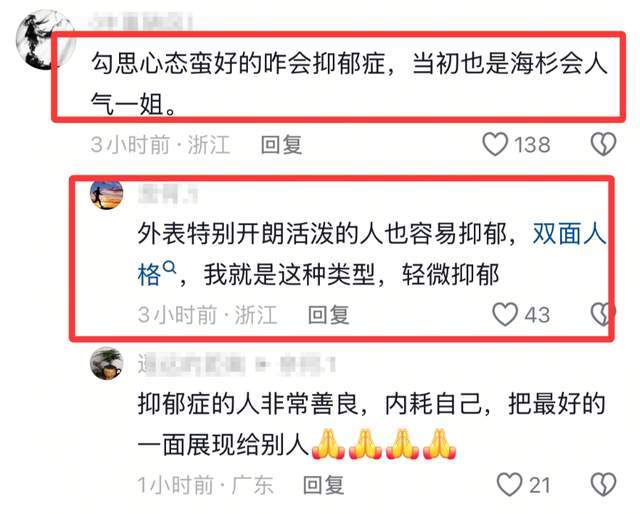Tap the comment with praying hands emojis

click(371, 424)
